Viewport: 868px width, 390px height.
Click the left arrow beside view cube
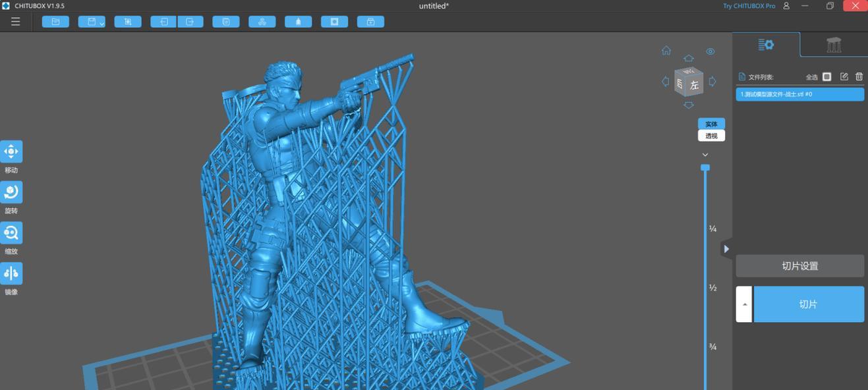[x=665, y=82]
